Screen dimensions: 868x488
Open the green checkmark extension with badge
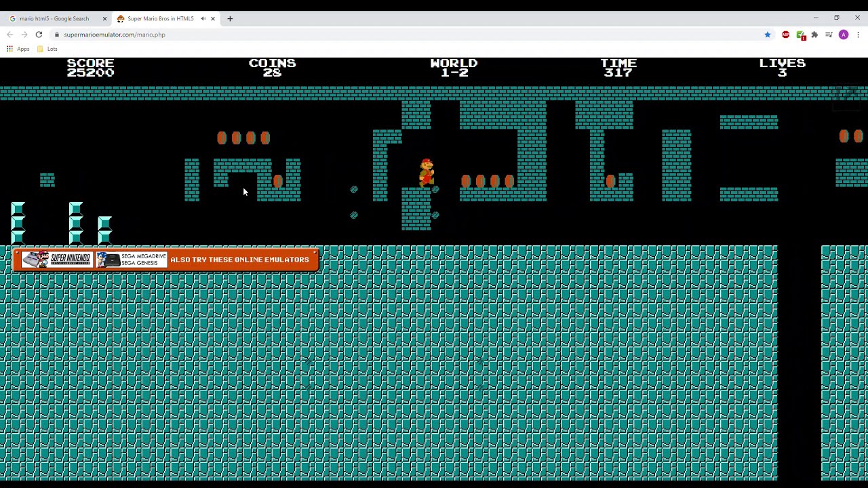800,35
